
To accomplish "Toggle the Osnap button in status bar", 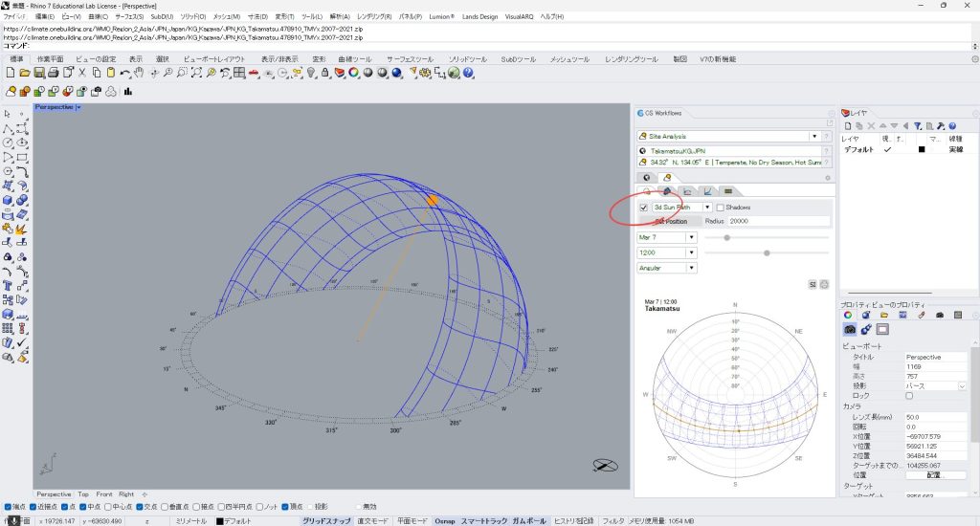I will (444, 521).
